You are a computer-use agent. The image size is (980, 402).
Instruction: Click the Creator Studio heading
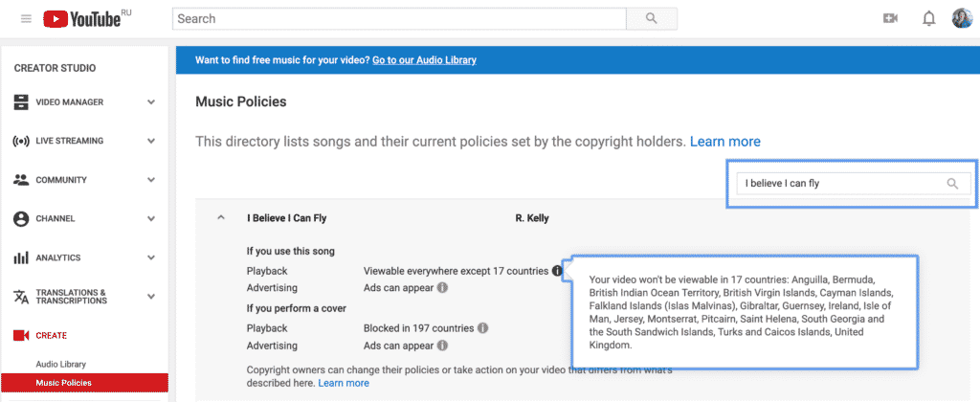point(55,68)
